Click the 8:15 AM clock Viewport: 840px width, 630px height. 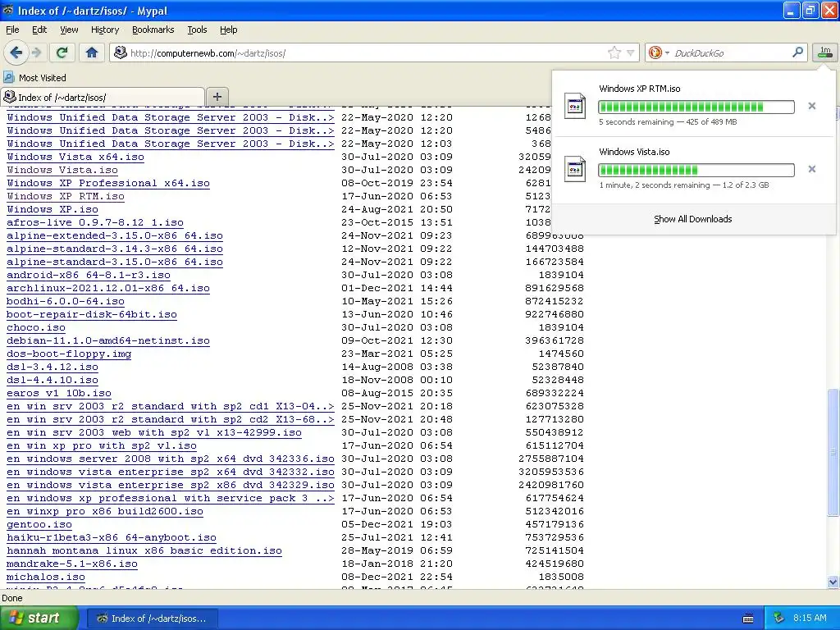[810, 619]
